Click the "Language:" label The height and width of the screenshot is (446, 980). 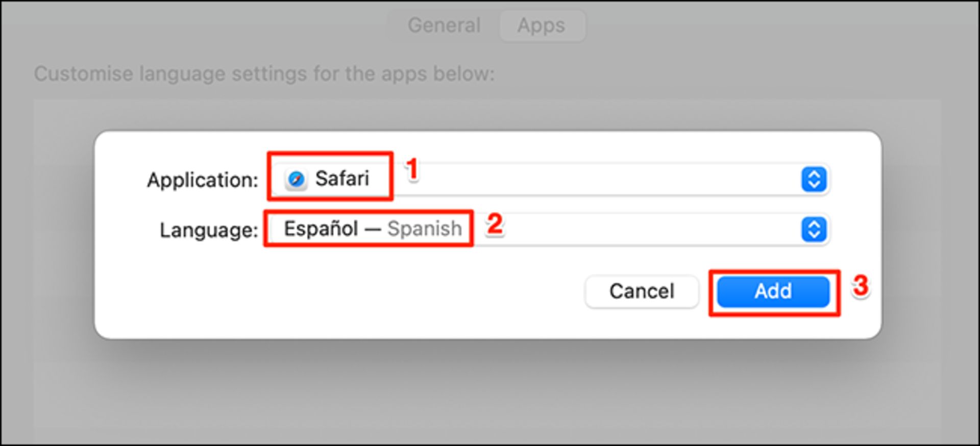[x=209, y=230]
